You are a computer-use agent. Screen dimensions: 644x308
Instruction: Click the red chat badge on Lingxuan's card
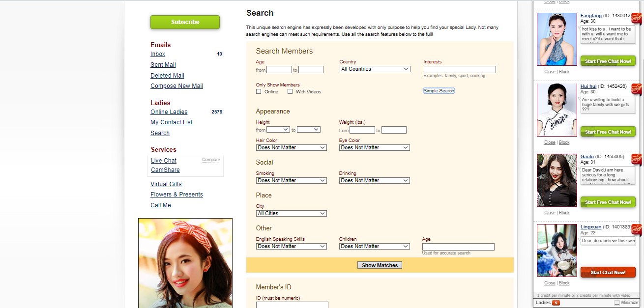point(636,230)
